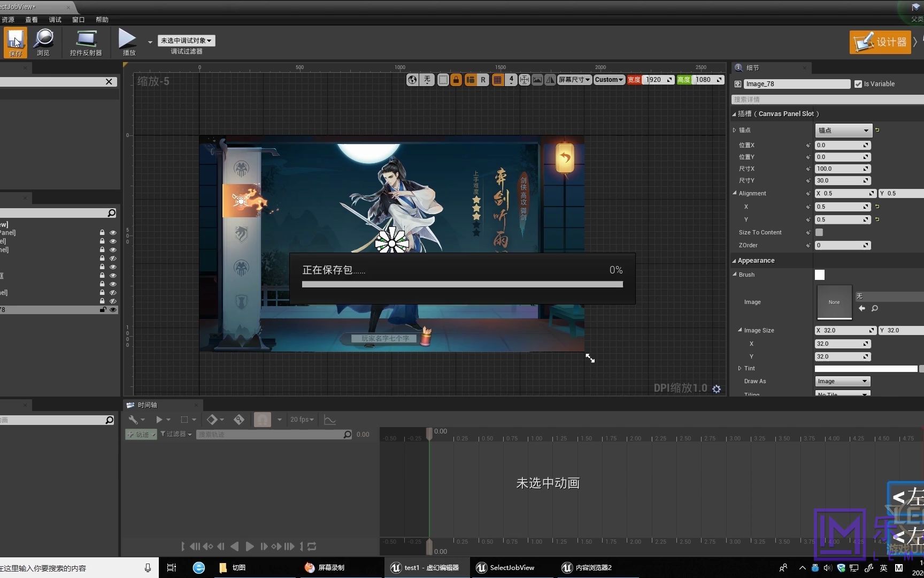Open the 锚点 anchors dropdown
The width and height of the screenshot is (924, 578).
click(x=843, y=131)
